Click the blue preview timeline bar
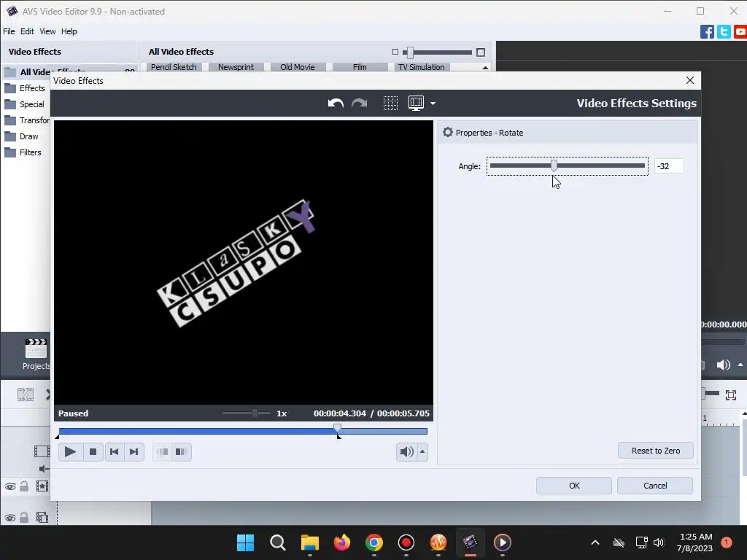The width and height of the screenshot is (747, 560). pos(243,432)
